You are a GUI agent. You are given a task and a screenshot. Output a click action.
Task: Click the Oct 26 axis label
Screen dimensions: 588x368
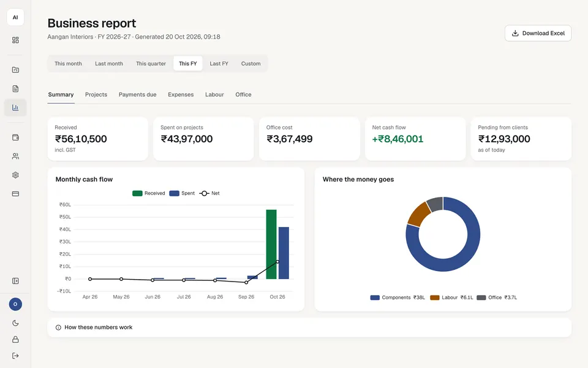(277, 297)
